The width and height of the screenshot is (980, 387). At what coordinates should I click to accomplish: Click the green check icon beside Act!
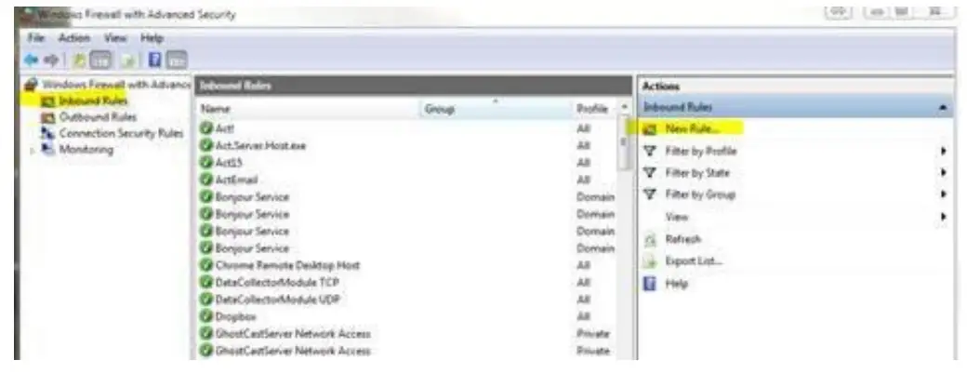[x=206, y=128]
